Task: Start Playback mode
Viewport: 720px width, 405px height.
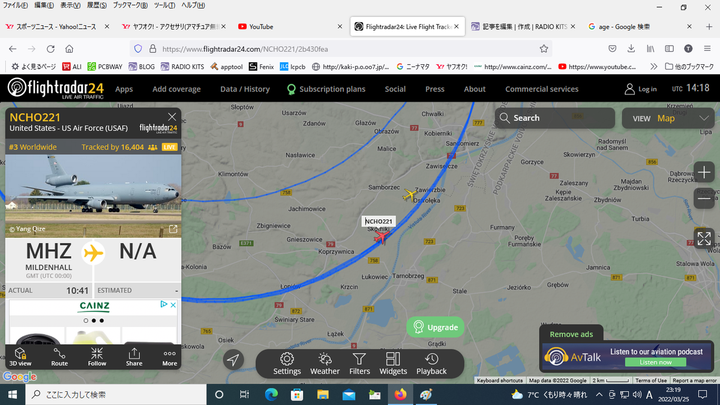Action: 431,363
